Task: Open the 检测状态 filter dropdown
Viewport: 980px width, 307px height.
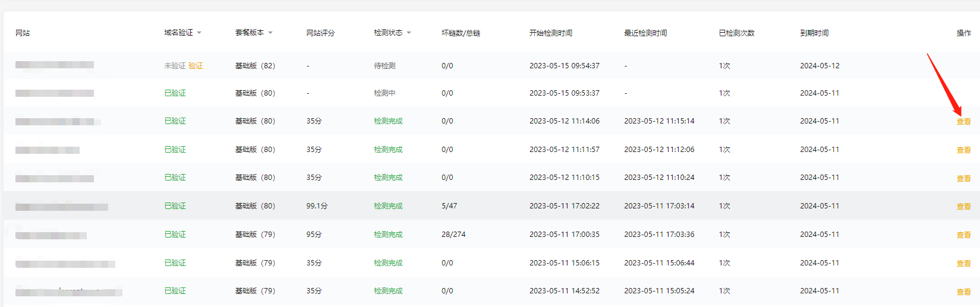Action: coord(409,33)
